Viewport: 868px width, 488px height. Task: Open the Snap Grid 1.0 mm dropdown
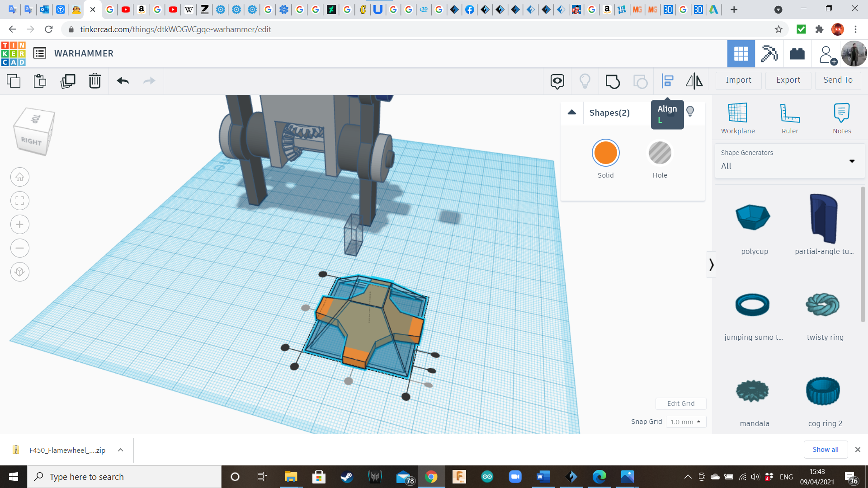[x=686, y=422]
